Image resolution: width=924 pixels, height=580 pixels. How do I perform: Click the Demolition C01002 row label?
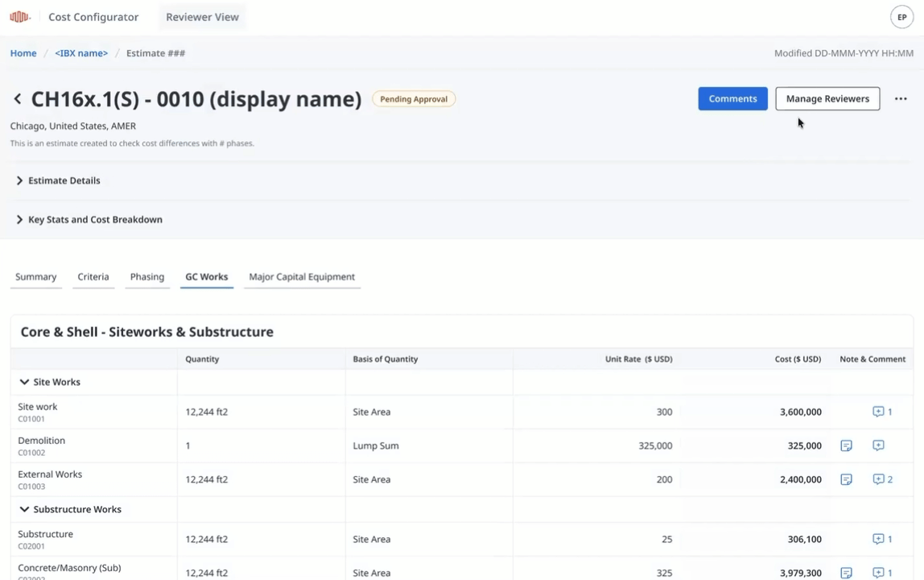(x=41, y=445)
